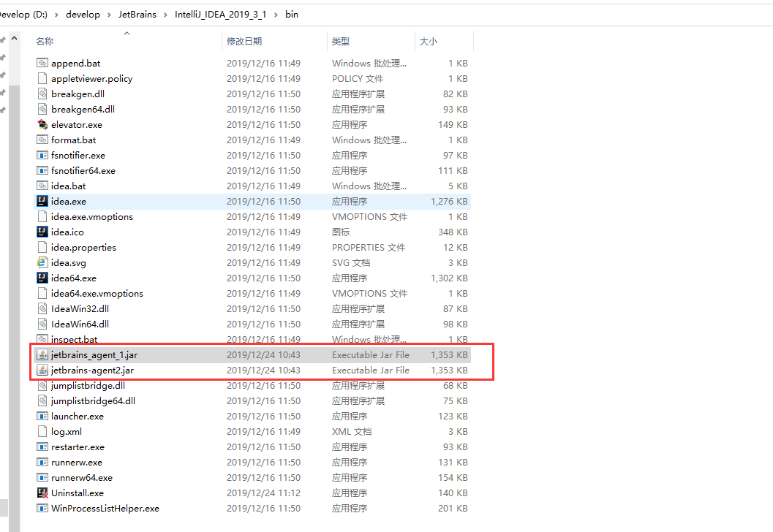Click the log.xml file icon
773x532 pixels.
[x=42, y=431]
